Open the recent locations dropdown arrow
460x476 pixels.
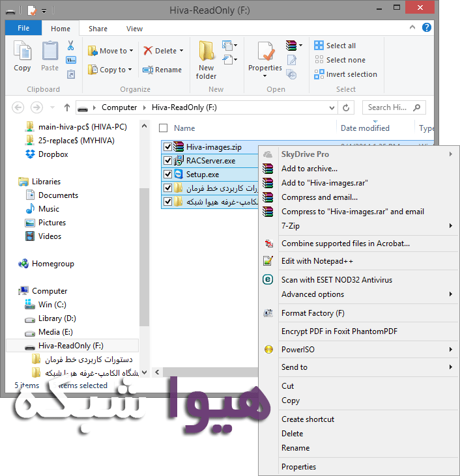(52, 107)
